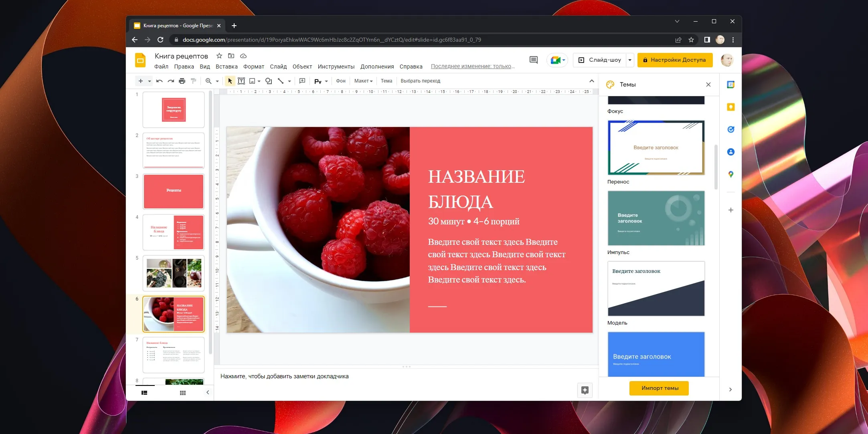The width and height of the screenshot is (868, 434).
Task: Select the Line tool
Action: (x=281, y=81)
